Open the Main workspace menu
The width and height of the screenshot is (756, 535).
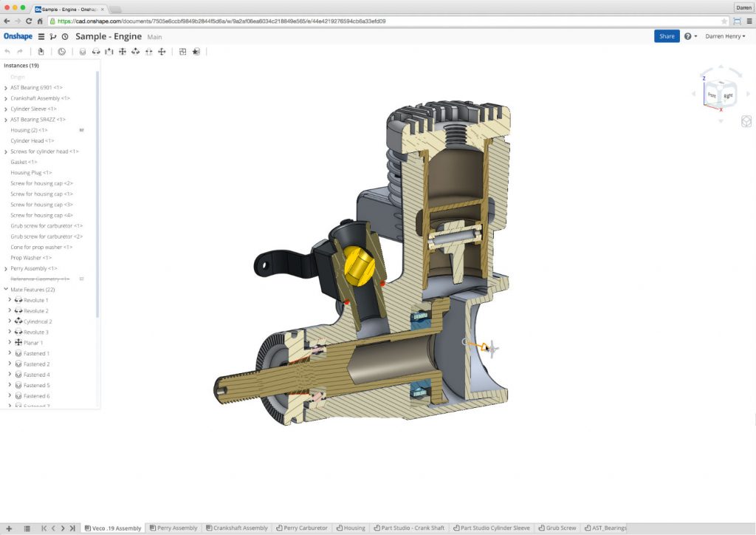(154, 37)
